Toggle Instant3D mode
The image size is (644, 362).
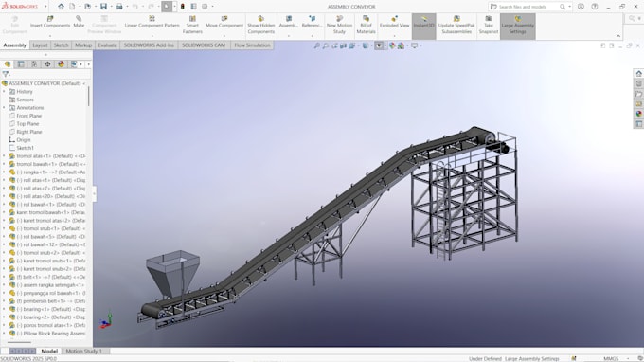point(424,27)
